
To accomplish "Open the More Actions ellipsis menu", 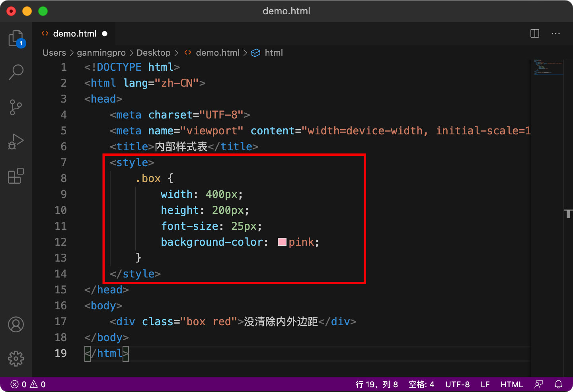I will [555, 34].
